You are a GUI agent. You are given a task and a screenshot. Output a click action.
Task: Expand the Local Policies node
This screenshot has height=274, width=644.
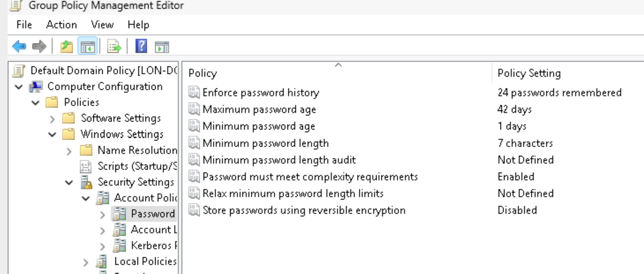(86, 263)
